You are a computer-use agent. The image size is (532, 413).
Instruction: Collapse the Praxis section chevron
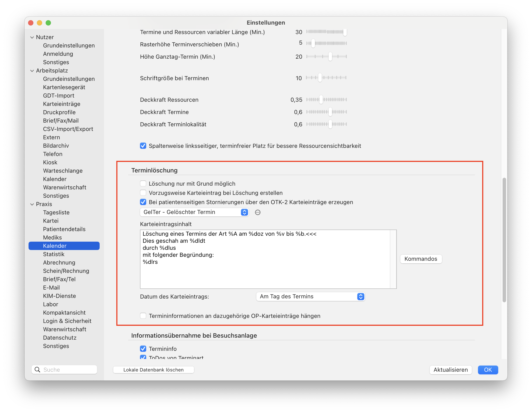click(32, 204)
